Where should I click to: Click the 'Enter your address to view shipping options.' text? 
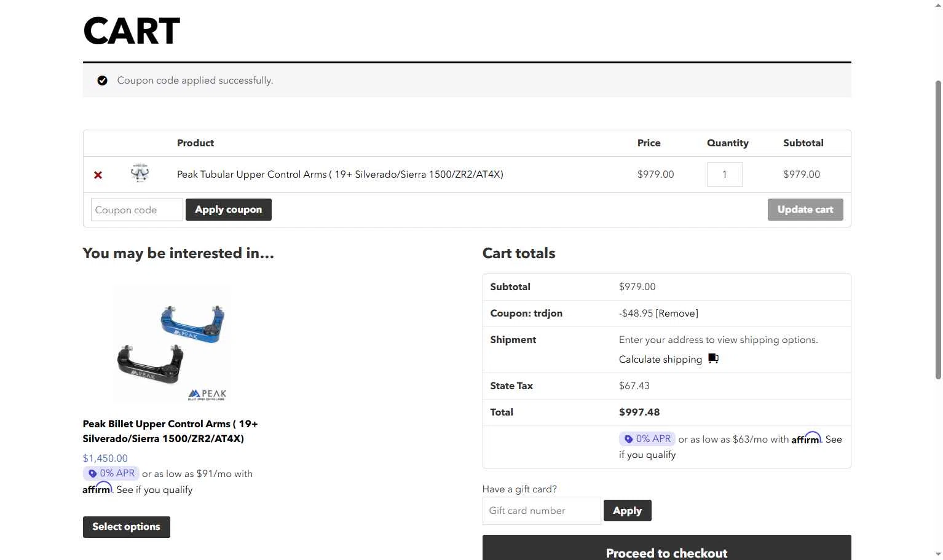(x=719, y=340)
